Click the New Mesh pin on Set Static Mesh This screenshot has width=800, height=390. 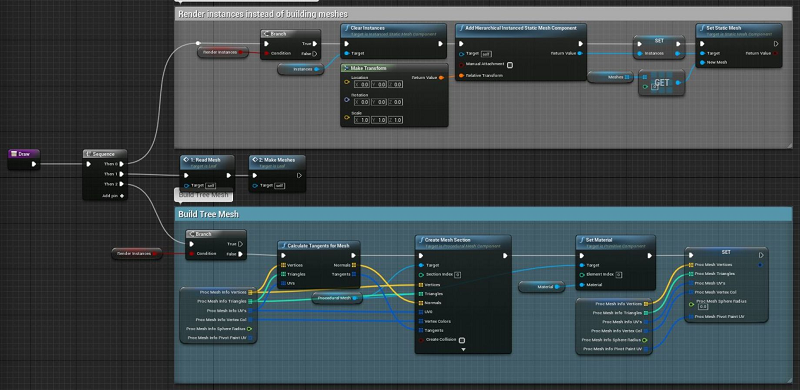[703, 62]
